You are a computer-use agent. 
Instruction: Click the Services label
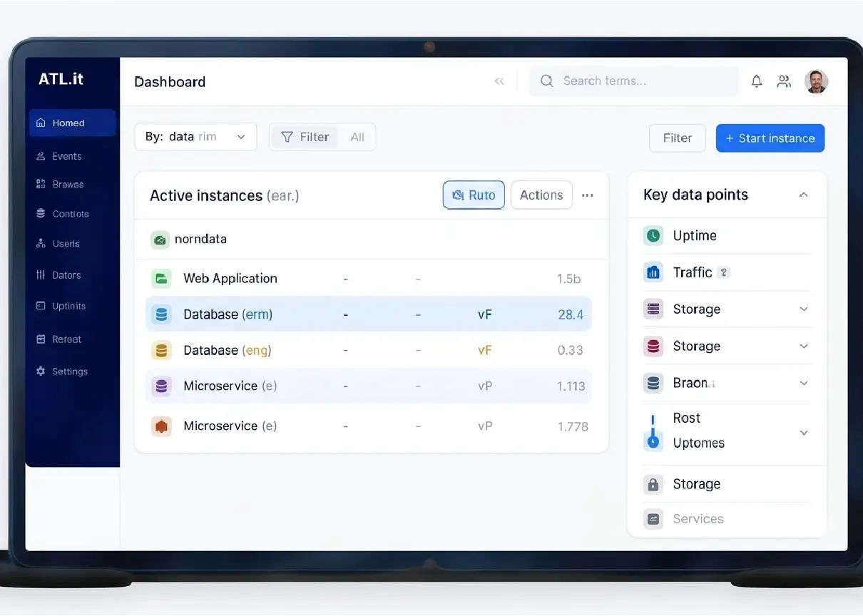pyautogui.click(x=698, y=519)
